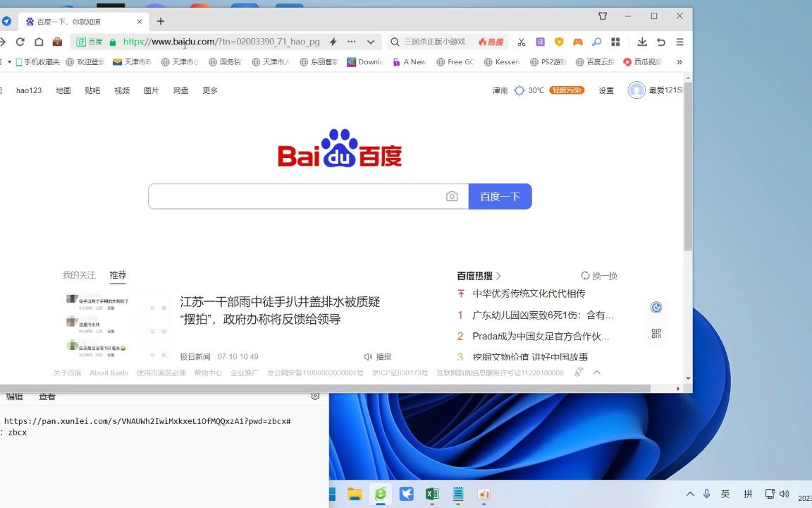Open the downloads arrow icon
The image size is (812, 508).
point(642,42)
